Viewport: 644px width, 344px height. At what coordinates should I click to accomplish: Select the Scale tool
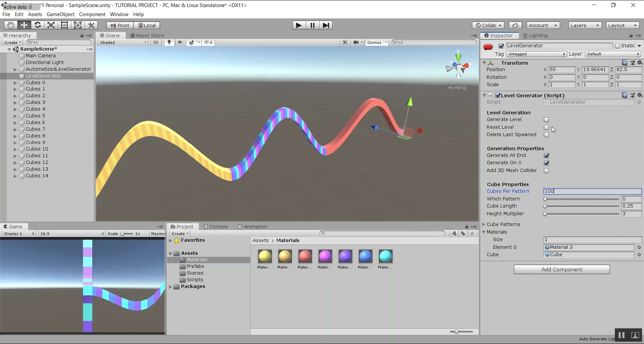(x=51, y=25)
